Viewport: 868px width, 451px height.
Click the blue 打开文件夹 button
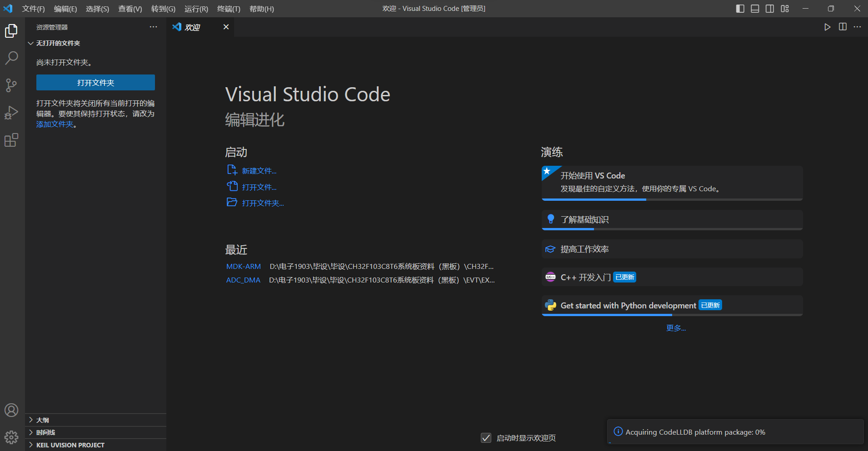[x=95, y=83]
